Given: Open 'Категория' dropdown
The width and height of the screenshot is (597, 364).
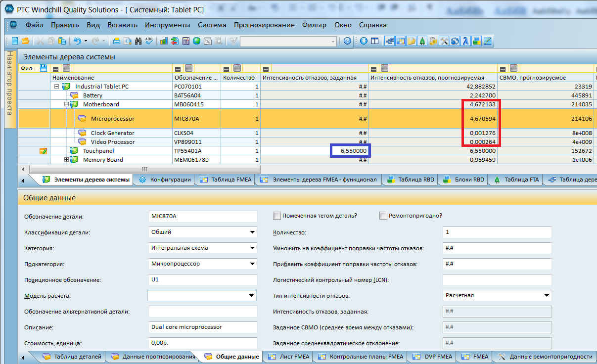Looking at the screenshot, I should 253,248.
